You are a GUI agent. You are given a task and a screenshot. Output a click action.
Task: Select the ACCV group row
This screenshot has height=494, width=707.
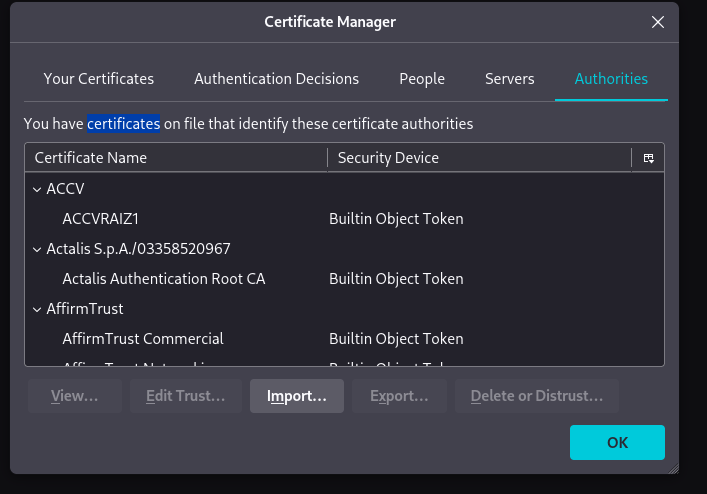344,189
